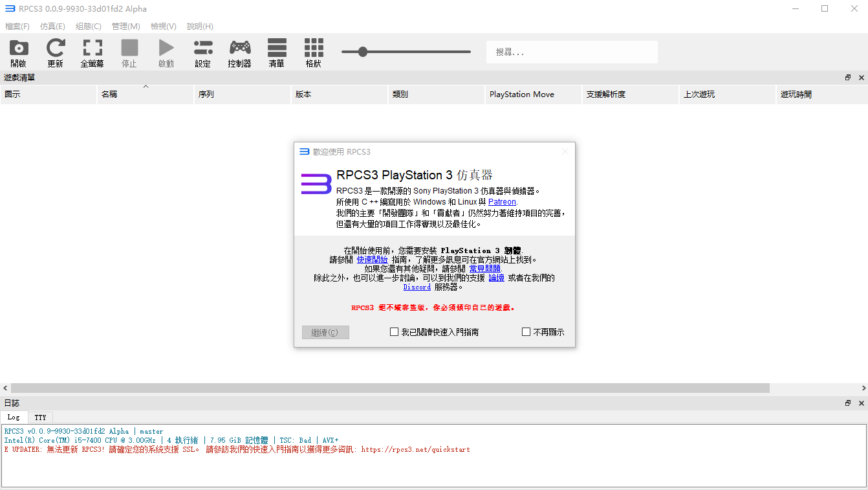The image size is (868, 490).
Task: Close the 遊戲清單 panel
Action: (862, 78)
